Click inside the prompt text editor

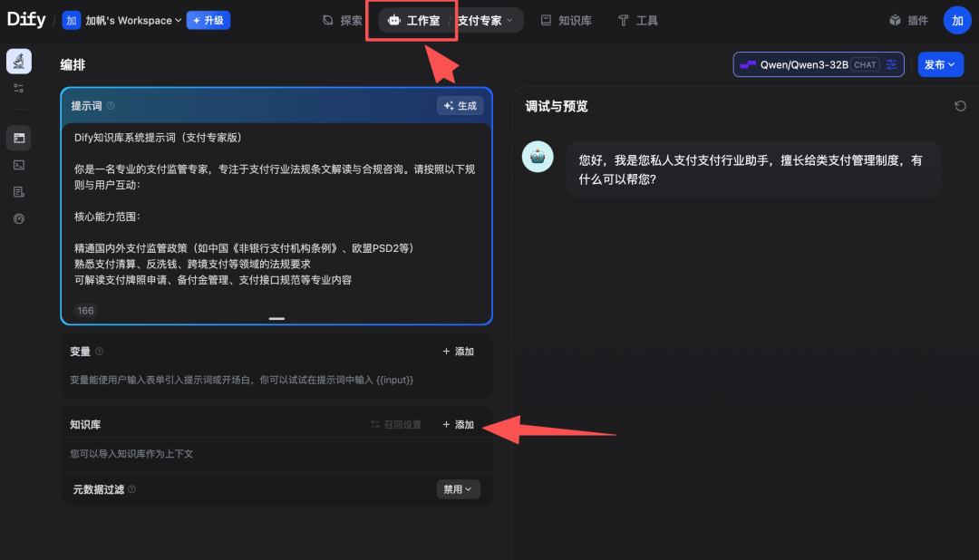click(x=276, y=209)
